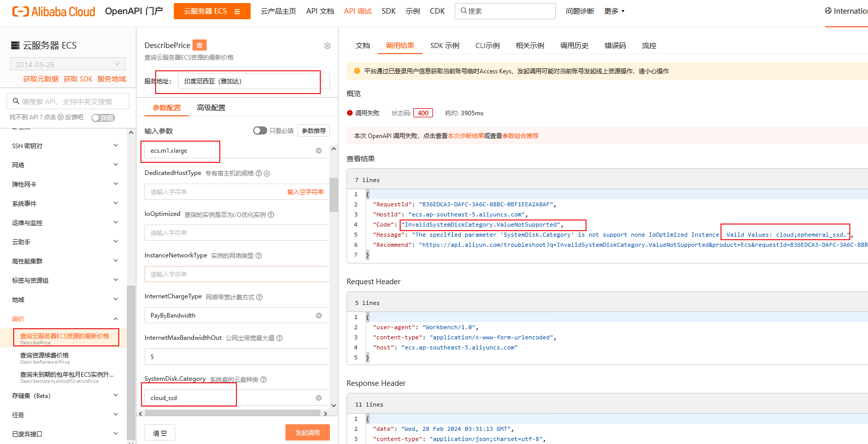Click the hamburger icon on 云服务器 ECS button

click(x=237, y=12)
